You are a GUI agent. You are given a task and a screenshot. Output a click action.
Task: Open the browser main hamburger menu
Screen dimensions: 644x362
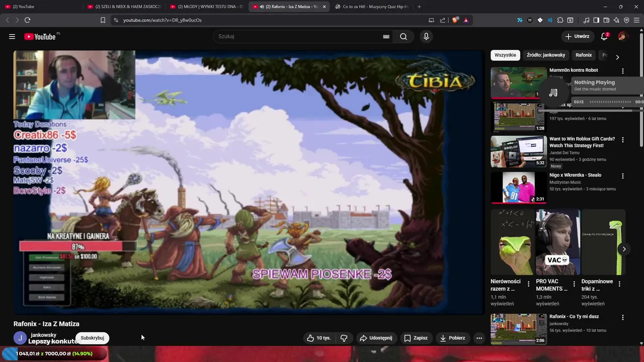636,20
